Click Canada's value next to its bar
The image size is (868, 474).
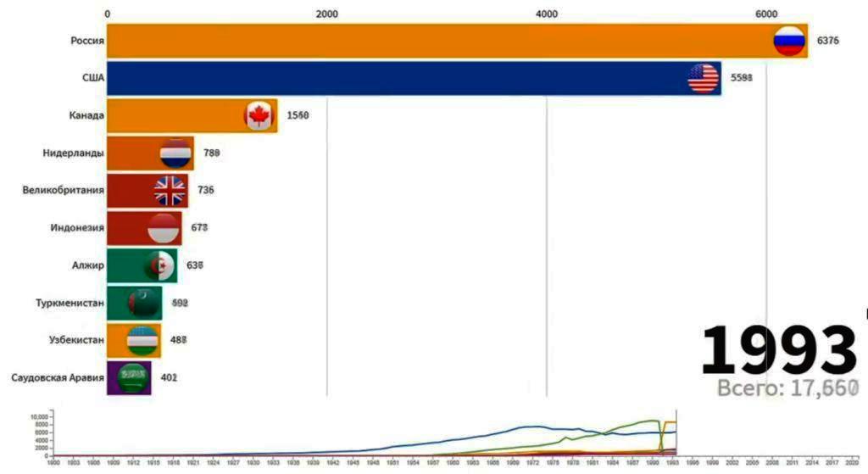(298, 115)
